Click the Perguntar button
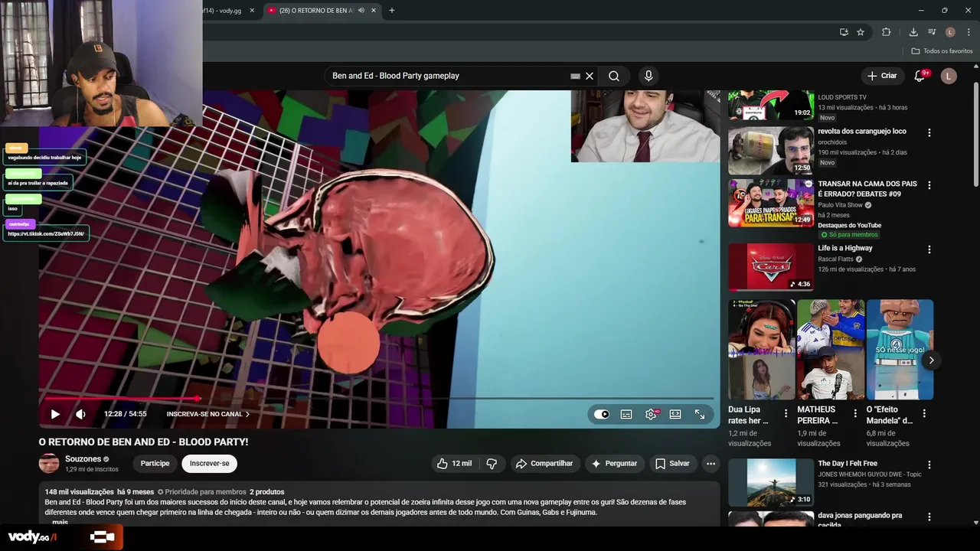Screen dimensions: 980x551 click(x=614, y=463)
